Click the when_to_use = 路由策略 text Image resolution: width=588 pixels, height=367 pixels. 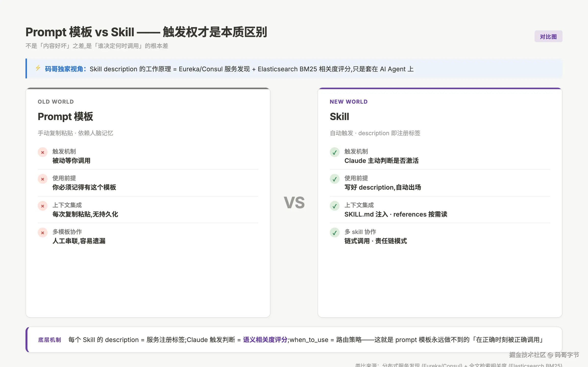326,340
